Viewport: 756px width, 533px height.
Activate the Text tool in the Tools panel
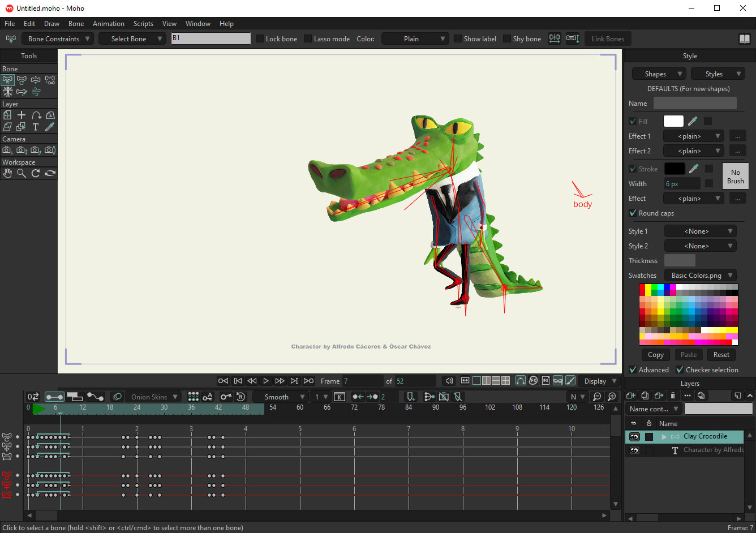36,127
